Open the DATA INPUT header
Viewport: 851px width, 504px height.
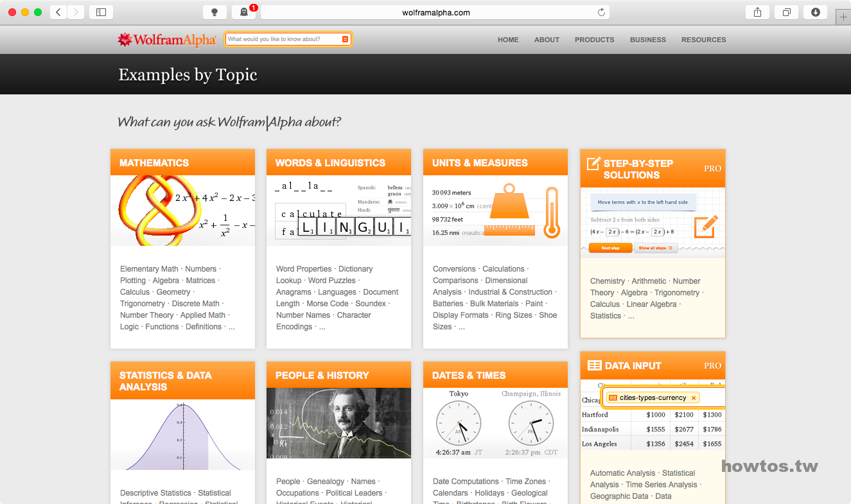653,365
